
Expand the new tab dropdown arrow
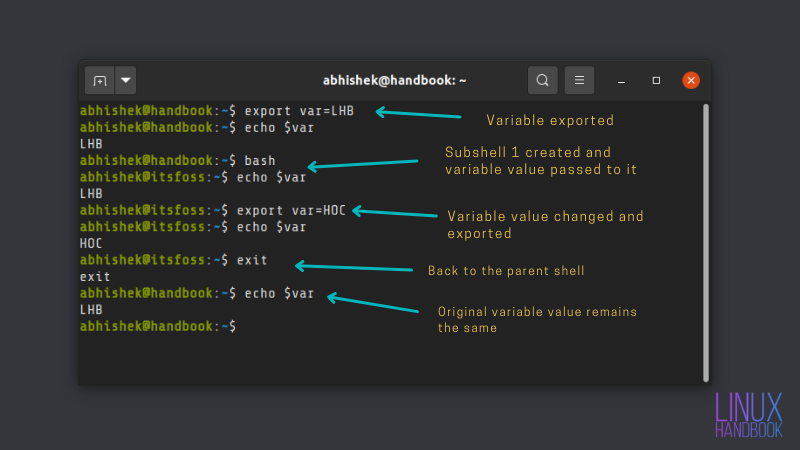[126, 80]
